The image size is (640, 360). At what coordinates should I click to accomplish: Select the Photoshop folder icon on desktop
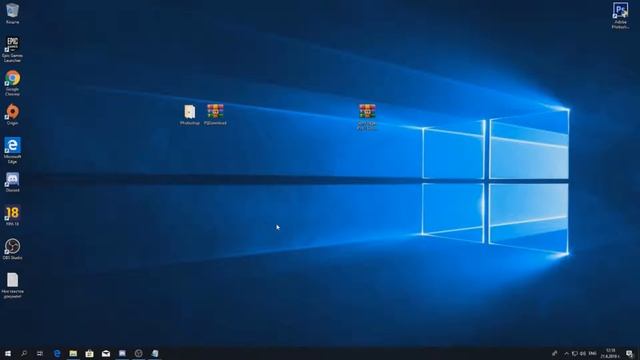190,115
